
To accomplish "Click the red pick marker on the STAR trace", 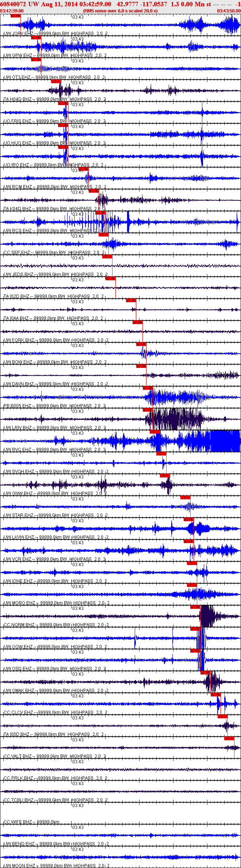I will tap(185, 498).
